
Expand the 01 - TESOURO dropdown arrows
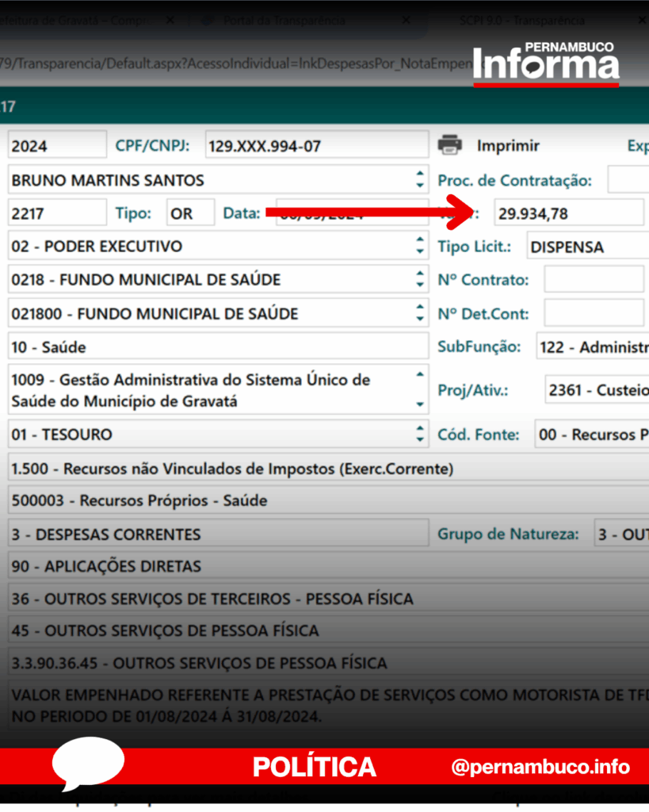(x=420, y=434)
